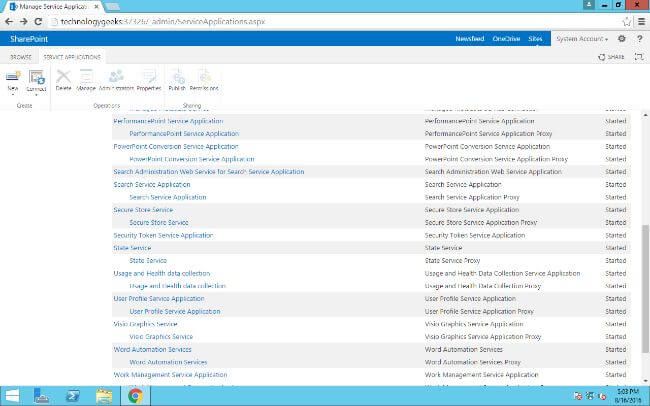Open the State Service parent link

[132, 248]
